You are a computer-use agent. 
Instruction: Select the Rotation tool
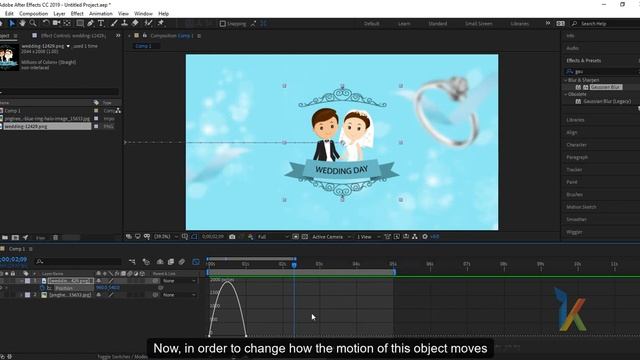pyautogui.click(x=46, y=24)
